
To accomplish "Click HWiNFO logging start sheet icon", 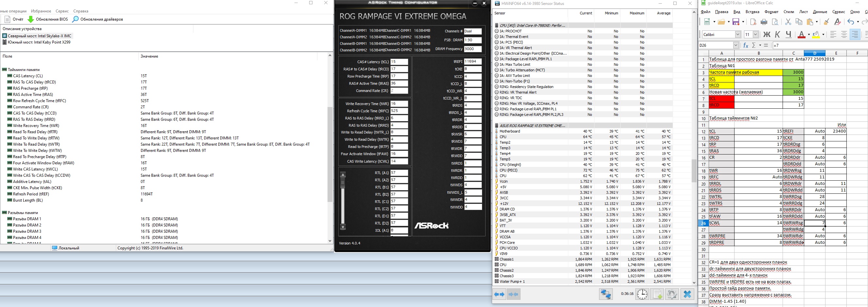I will click(657, 294).
